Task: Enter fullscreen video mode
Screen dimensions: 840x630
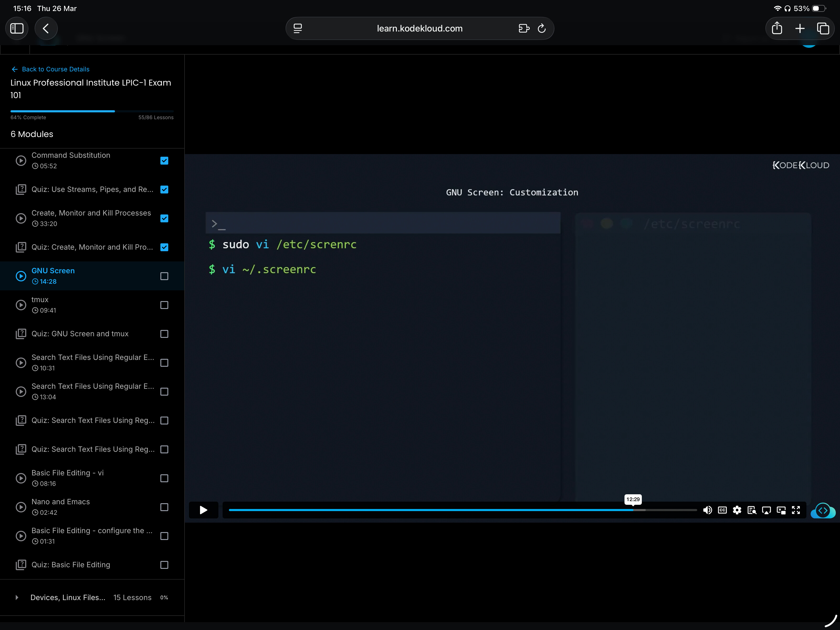Action: [796, 510]
